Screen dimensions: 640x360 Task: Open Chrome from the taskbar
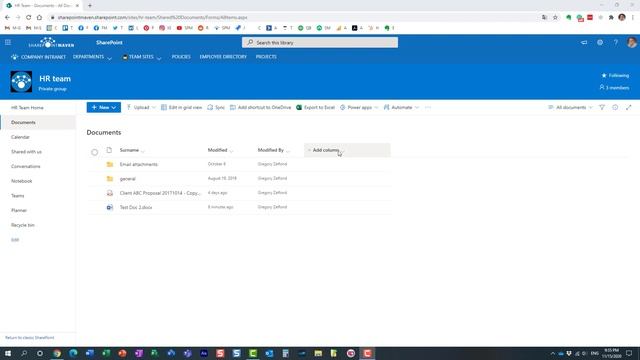[x=57, y=353]
